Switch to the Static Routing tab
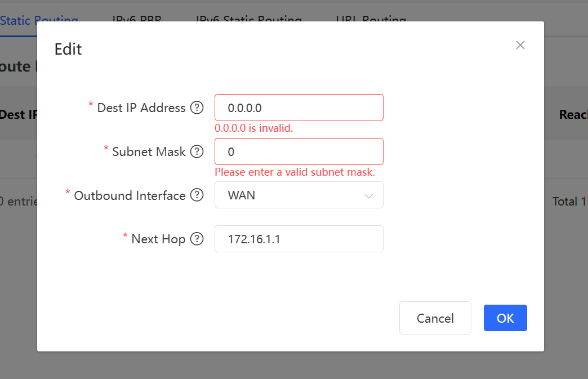This screenshot has height=379, width=588. point(39,20)
